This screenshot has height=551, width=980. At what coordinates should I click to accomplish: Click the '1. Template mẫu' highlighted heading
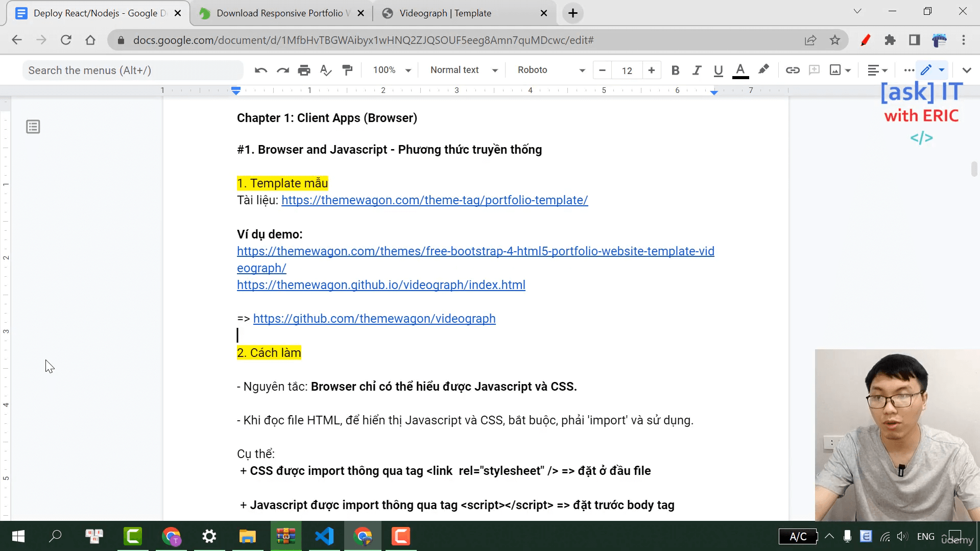282,183
